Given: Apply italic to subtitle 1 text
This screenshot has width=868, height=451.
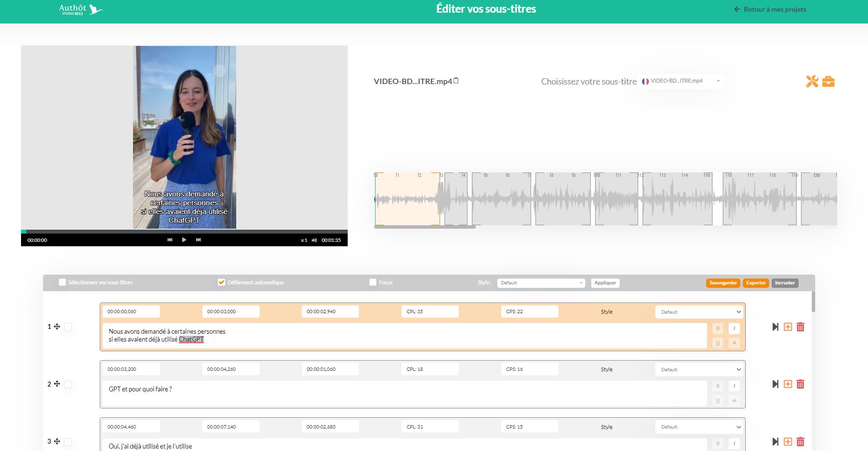Looking at the screenshot, I should (734, 328).
